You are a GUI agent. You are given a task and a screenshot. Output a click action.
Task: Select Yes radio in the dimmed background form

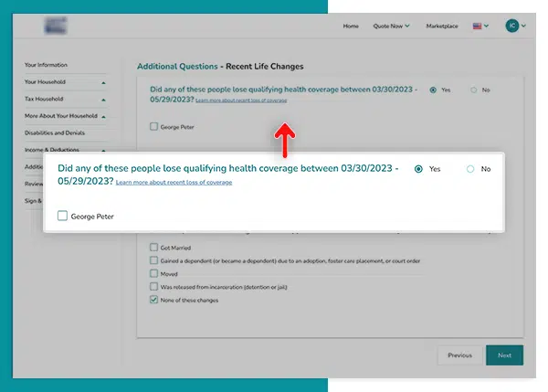tap(433, 90)
